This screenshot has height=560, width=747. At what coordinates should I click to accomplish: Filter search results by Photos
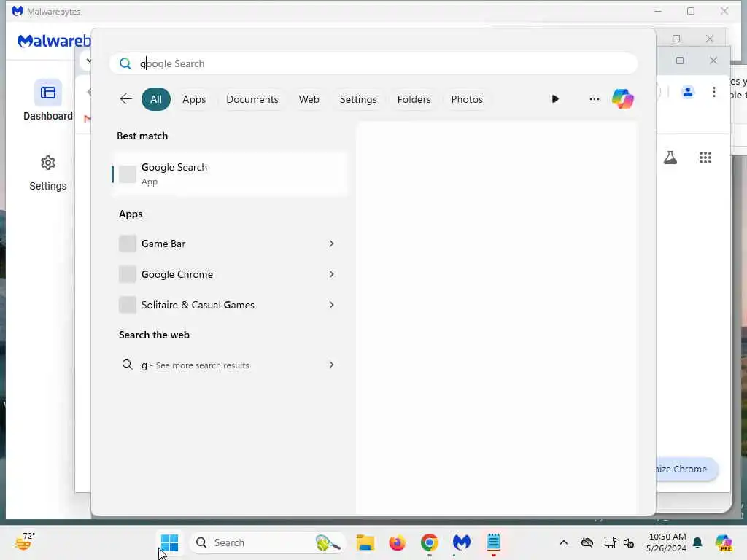467,99
